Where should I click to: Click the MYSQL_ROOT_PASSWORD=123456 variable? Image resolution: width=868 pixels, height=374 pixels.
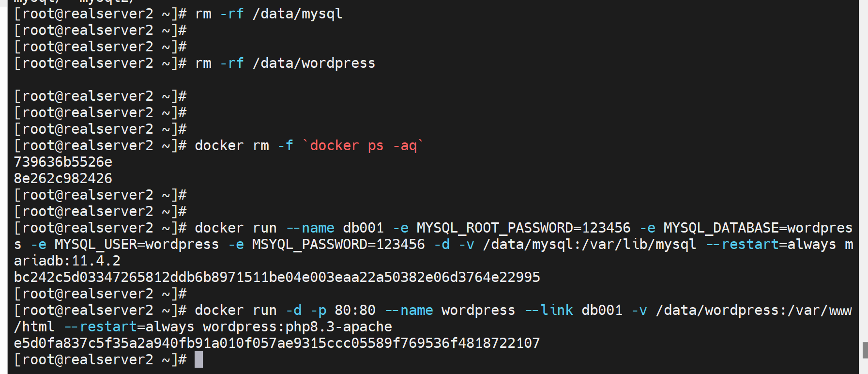[x=523, y=228]
